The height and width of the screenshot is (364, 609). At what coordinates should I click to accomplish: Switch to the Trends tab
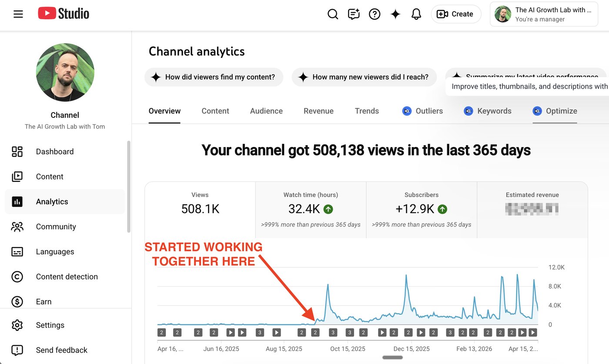pos(367,111)
